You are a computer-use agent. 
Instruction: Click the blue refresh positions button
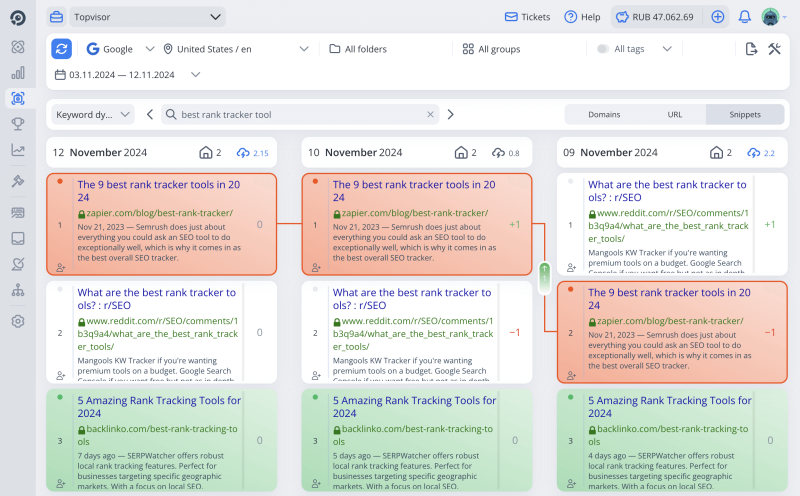click(62, 49)
